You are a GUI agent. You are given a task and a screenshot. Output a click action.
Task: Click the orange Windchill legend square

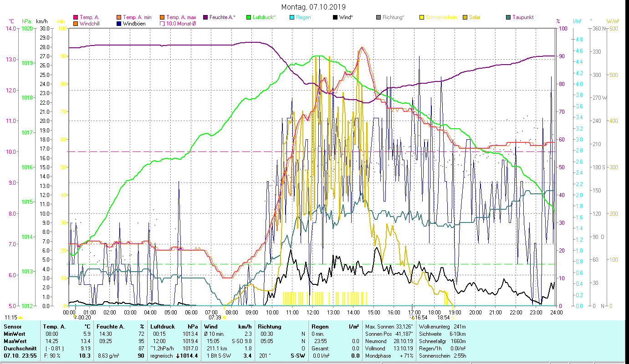76,24
